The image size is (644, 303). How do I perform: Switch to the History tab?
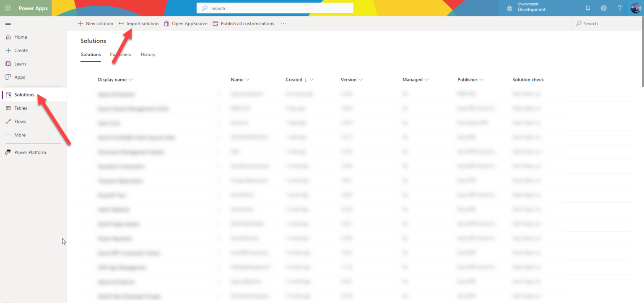(x=148, y=55)
